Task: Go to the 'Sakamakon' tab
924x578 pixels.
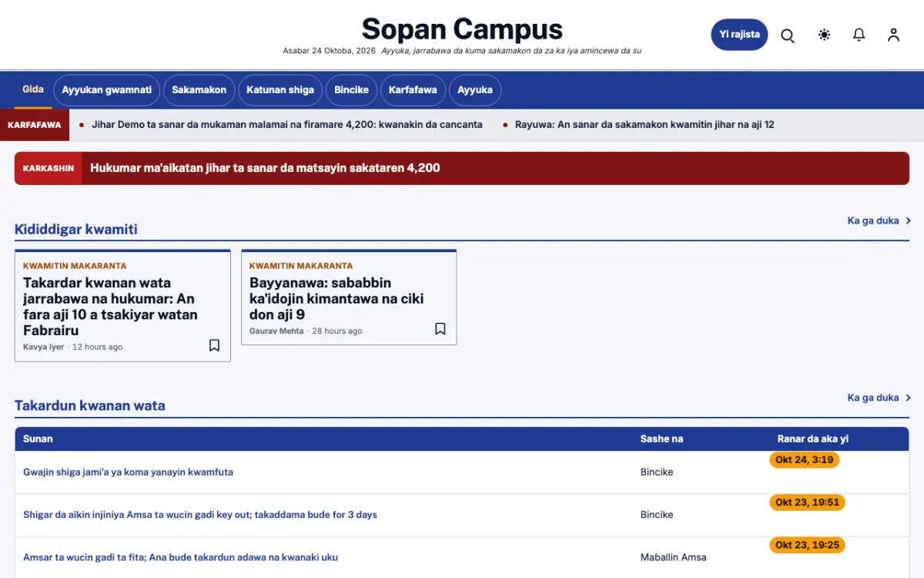Action: (x=199, y=90)
